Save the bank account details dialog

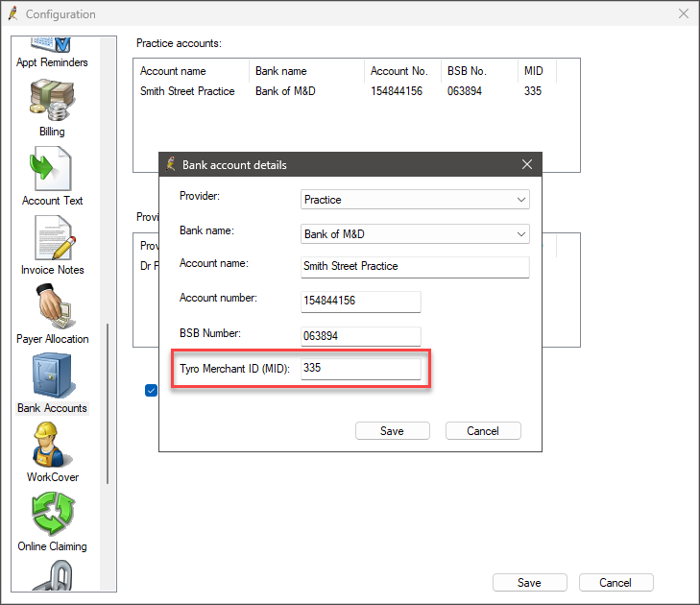click(x=393, y=431)
